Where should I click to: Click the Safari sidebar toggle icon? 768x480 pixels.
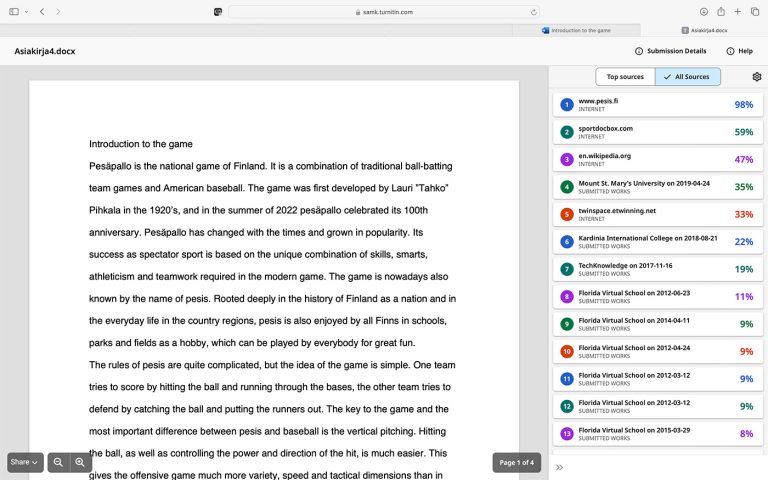point(13,11)
